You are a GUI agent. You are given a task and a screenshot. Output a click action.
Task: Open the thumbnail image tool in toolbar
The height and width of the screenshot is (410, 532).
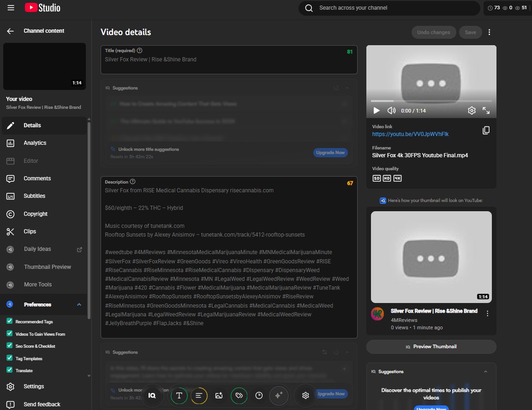click(219, 395)
